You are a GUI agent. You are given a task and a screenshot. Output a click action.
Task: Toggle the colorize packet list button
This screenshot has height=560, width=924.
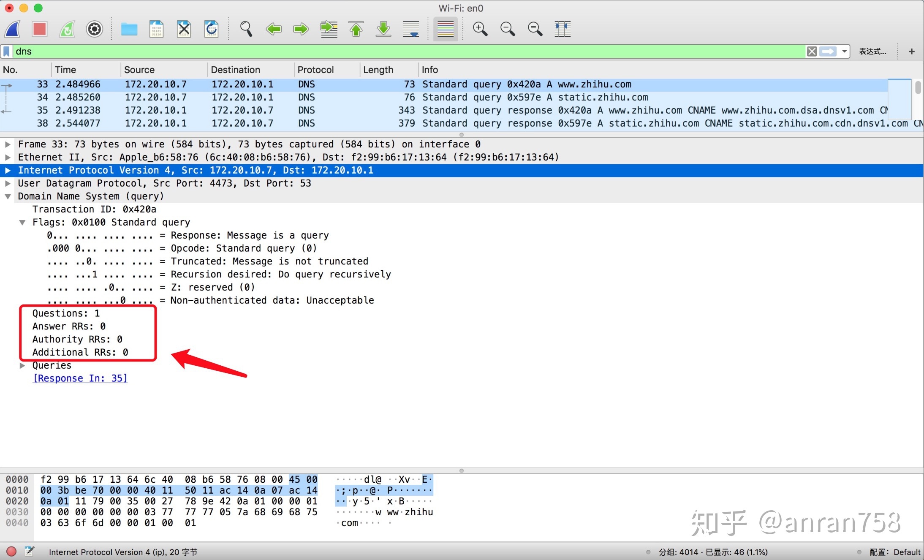pyautogui.click(x=446, y=29)
